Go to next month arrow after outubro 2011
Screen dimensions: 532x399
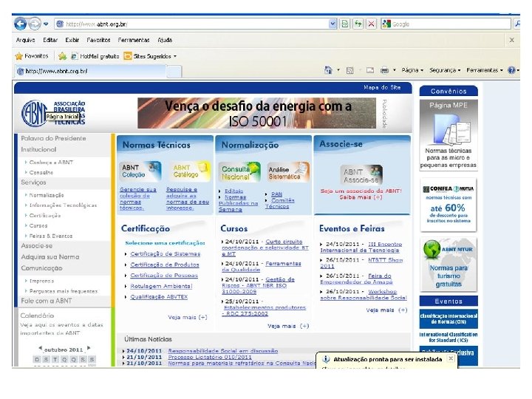pos(89,348)
